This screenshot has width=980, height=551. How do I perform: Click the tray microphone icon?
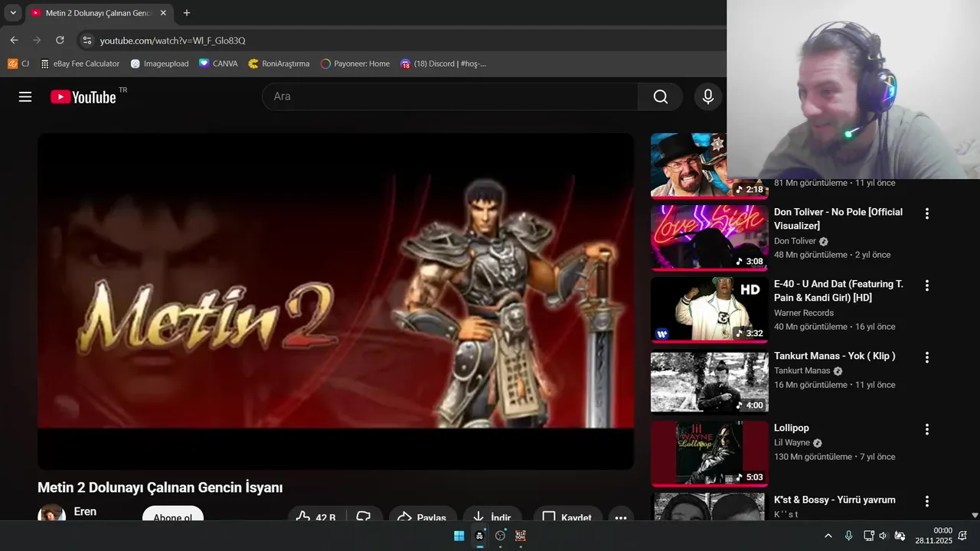[848, 536]
